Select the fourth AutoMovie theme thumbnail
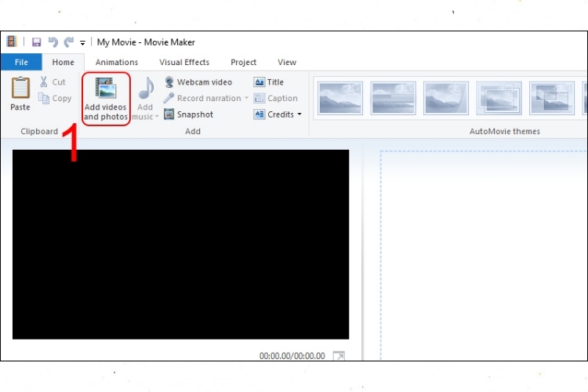Screen dimensions: 588x392 click(x=499, y=98)
